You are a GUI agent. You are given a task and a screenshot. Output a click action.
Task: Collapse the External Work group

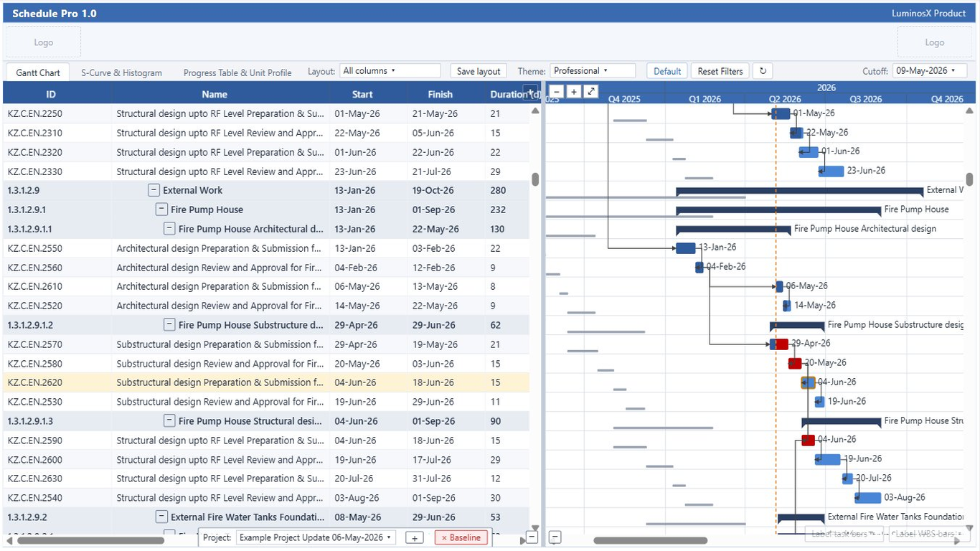tap(154, 190)
